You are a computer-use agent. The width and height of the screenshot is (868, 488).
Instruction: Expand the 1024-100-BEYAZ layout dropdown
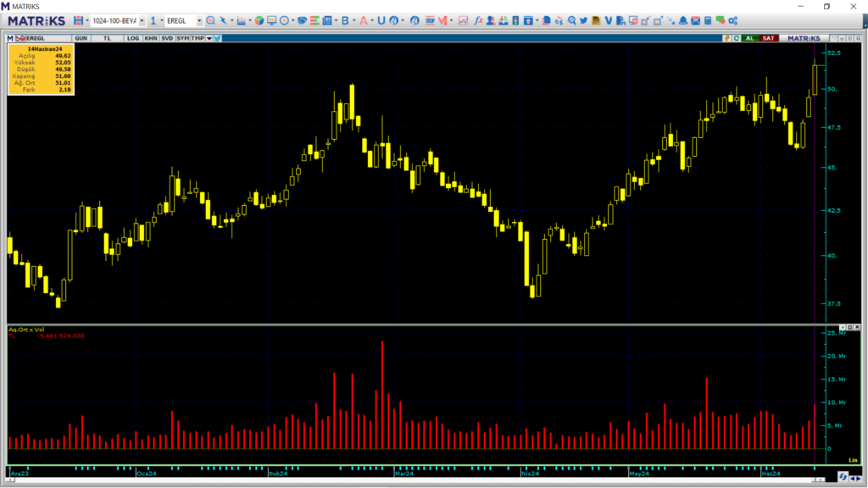[142, 20]
